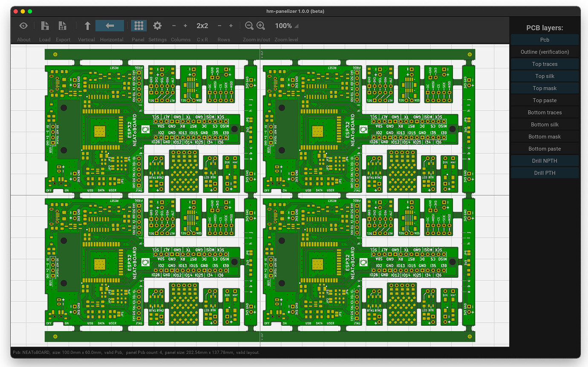The image size is (588, 367).
Task: Toggle the Panel grid icon
Action: click(x=138, y=26)
